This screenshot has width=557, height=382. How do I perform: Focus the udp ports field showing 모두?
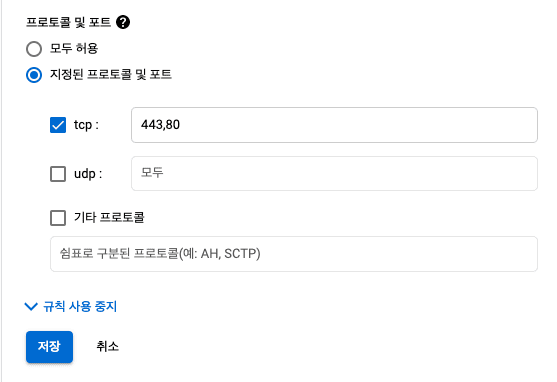334,173
